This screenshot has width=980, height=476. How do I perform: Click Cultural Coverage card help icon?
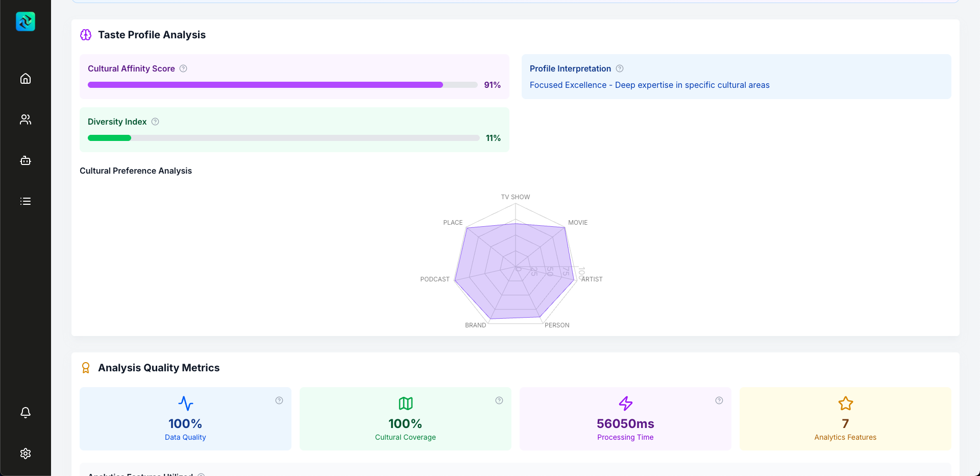[x=499, y=400]
